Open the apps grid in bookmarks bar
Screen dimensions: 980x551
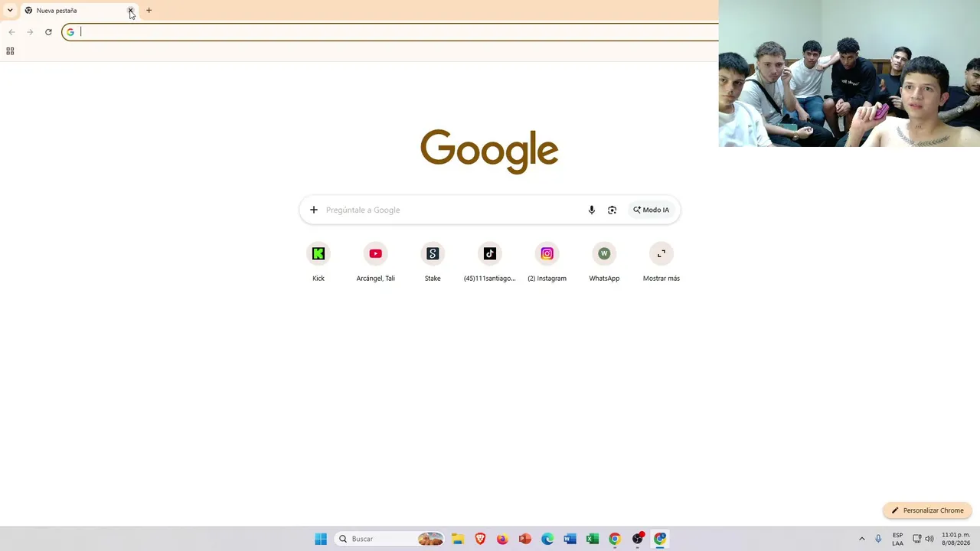(x=10, y=51)
